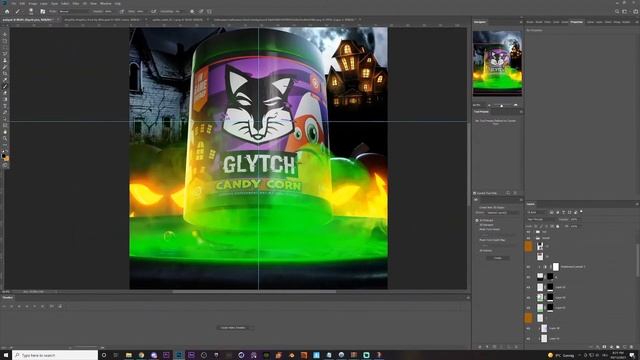640x360 pixels.
Task: Open the brush Mode dropdown
Action: click(74, 11)
